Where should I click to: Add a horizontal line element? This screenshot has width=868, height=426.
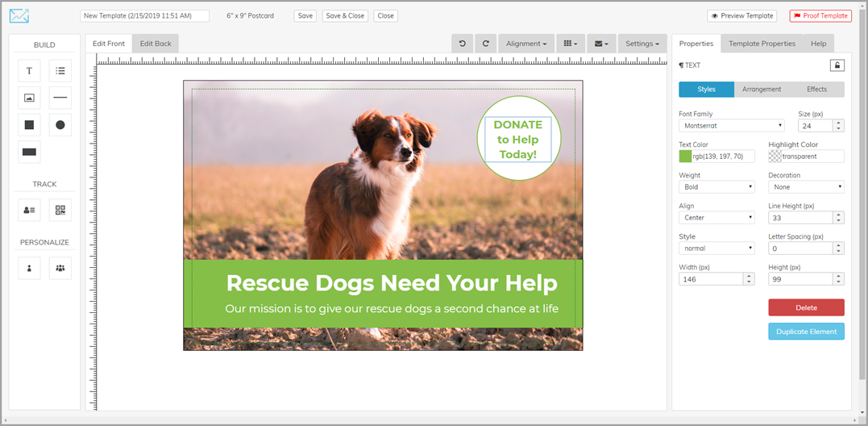(x=60, y=98)
